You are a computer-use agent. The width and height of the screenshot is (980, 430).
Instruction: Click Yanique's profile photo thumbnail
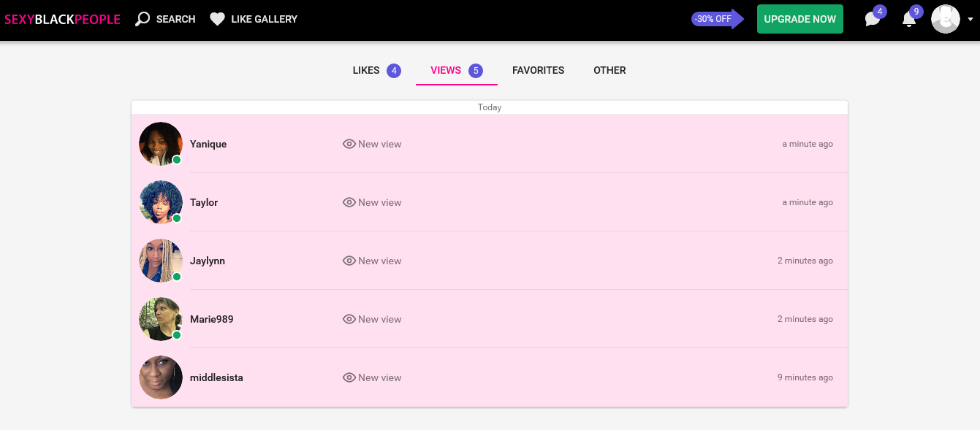pyautogui.click(x=161, y=144)
